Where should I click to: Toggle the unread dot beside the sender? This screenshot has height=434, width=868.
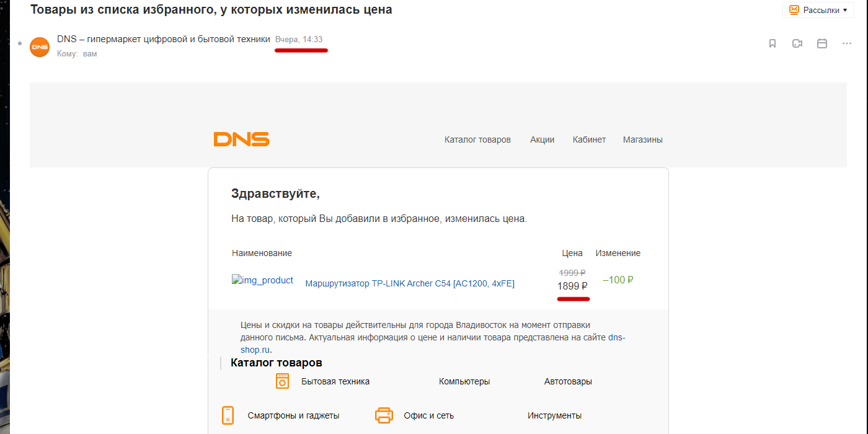tap(20, 43)
